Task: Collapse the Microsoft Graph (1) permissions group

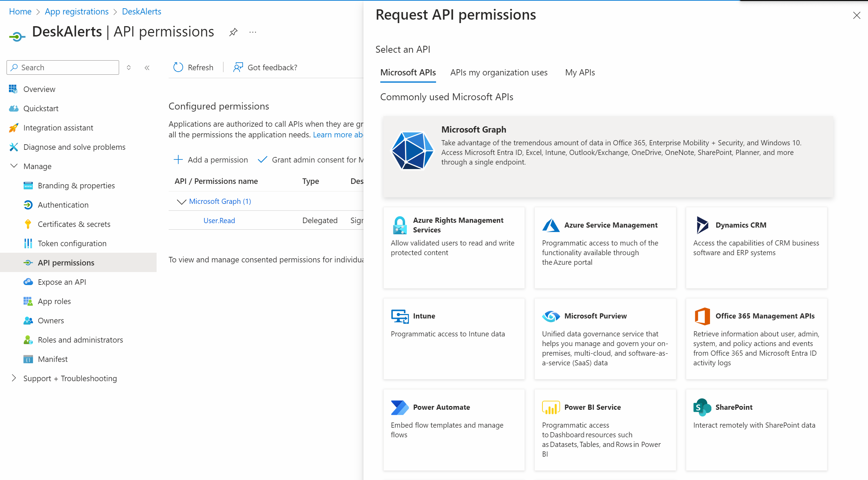Action: (x=181, y=201)
